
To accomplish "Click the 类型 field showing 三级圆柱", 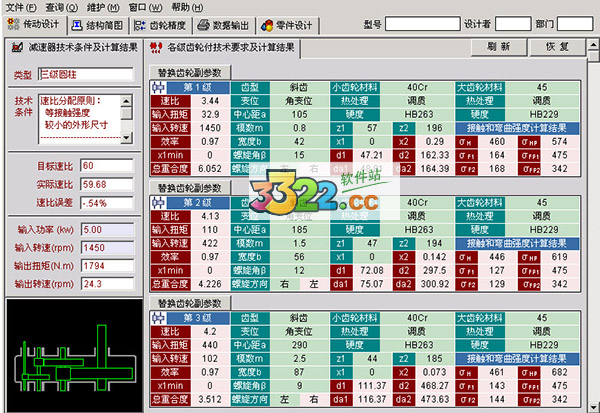I will [x=86, y=74].
